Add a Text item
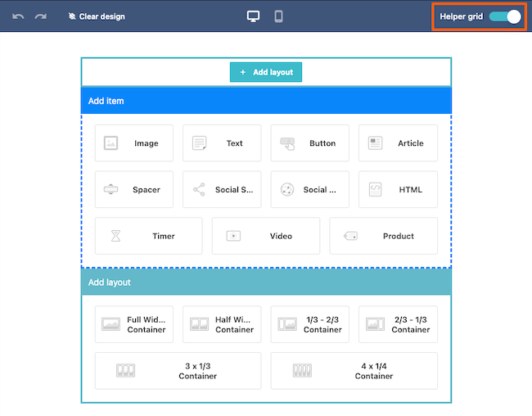The image size is (532, 416). (x=222, y=143)
